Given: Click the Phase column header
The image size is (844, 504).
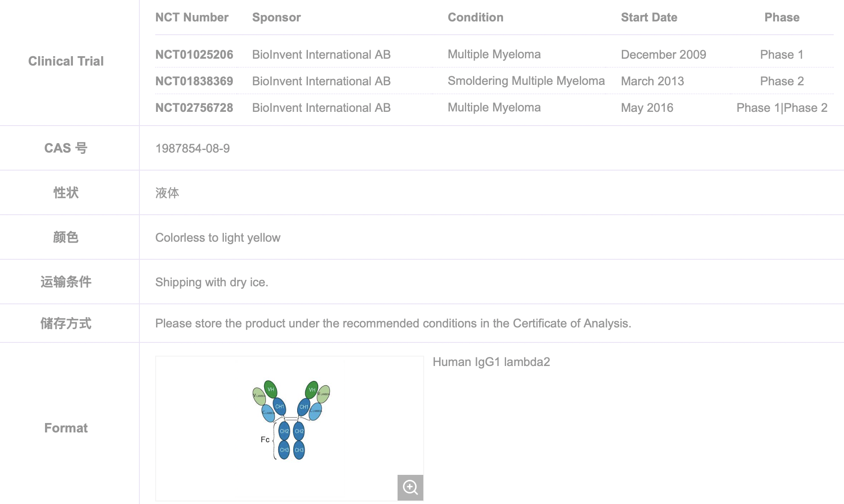Looking at the screenshot, I should tap(781, 17).
